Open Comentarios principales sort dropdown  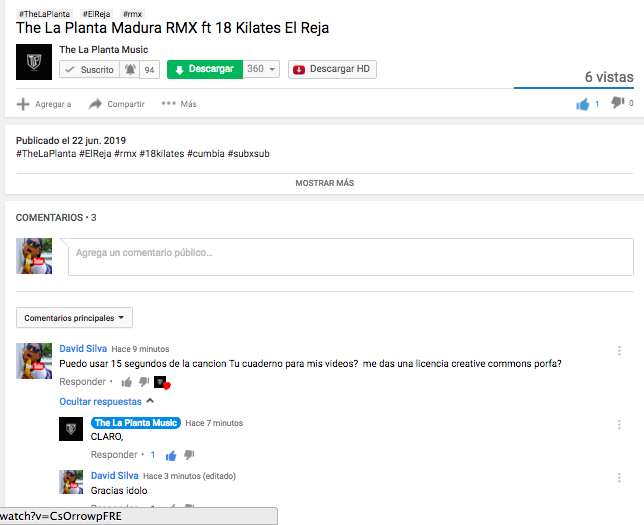[x=74, y=318]
